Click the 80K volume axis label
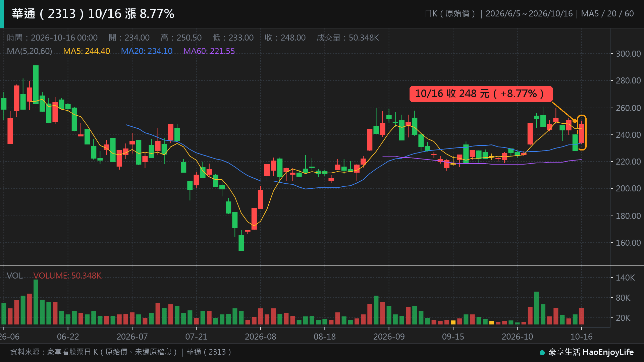Viewport: 644px width, 362px height. [x=623, y=298]
